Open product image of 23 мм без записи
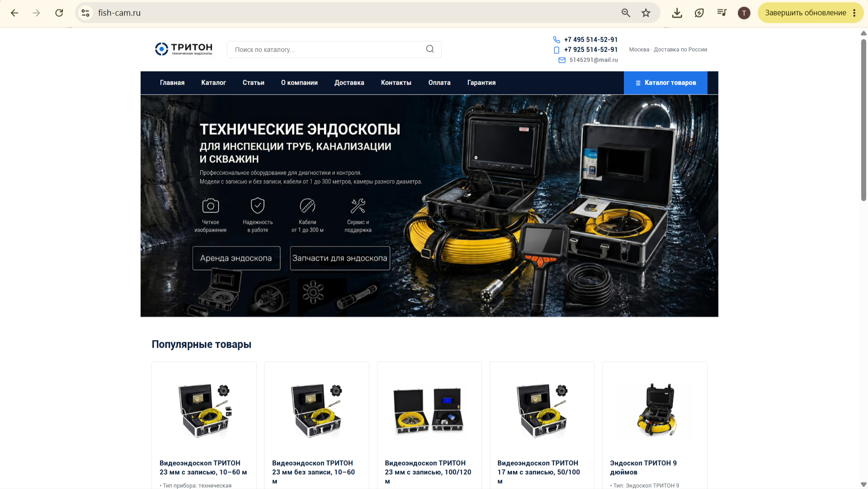Image resolution: width=868 pixels, height=489 pixels. point(317,410)
